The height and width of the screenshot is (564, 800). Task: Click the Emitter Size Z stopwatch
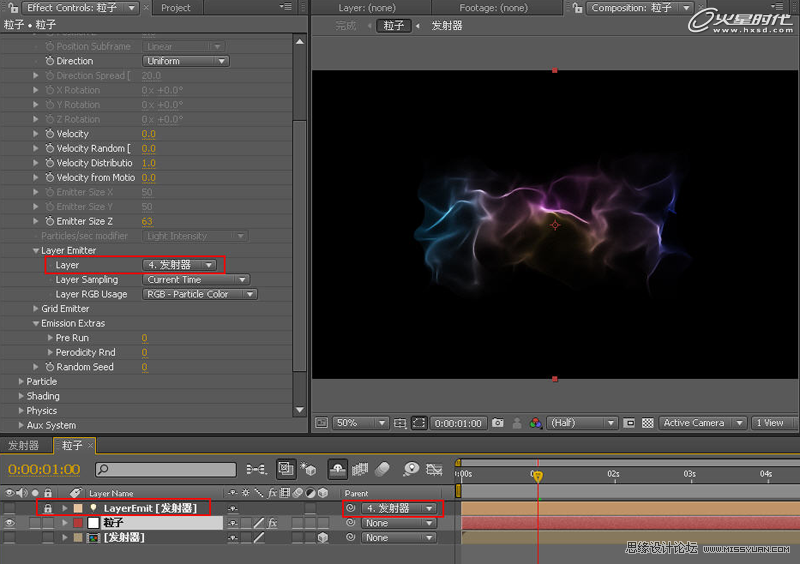point(49,221)
